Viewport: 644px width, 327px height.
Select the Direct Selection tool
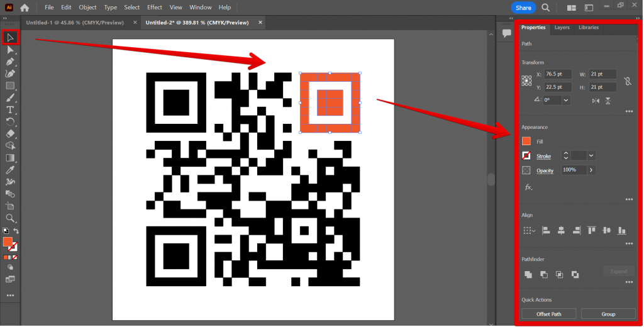(10, 50)
